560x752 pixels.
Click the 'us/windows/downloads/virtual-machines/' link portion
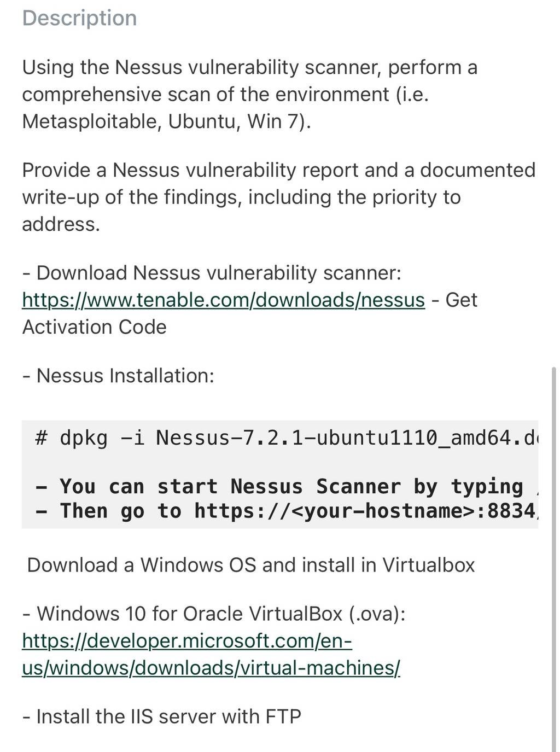(211, 668)
